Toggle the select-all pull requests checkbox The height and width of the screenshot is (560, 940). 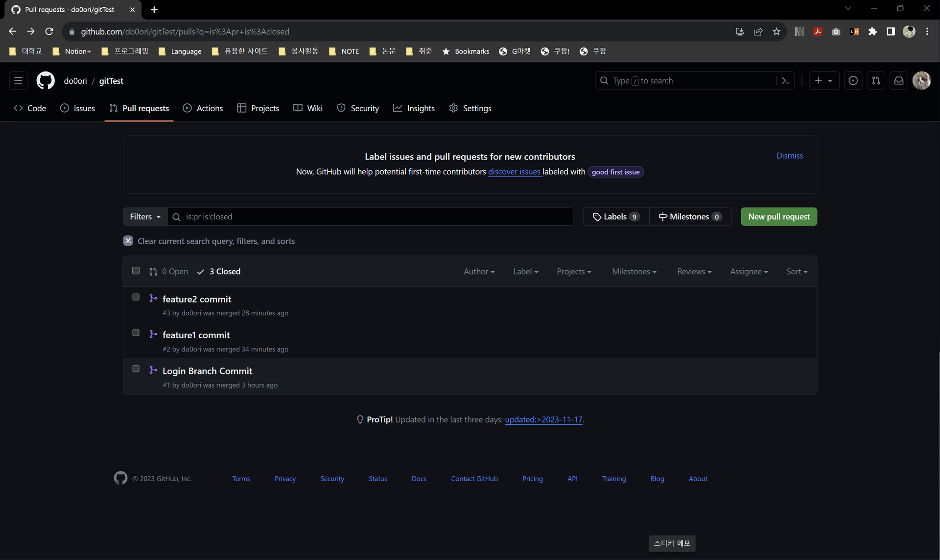click(136, 271)
